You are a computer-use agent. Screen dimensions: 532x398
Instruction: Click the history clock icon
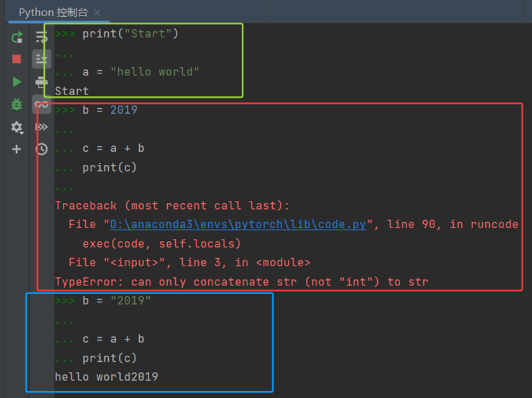point(42,149)
